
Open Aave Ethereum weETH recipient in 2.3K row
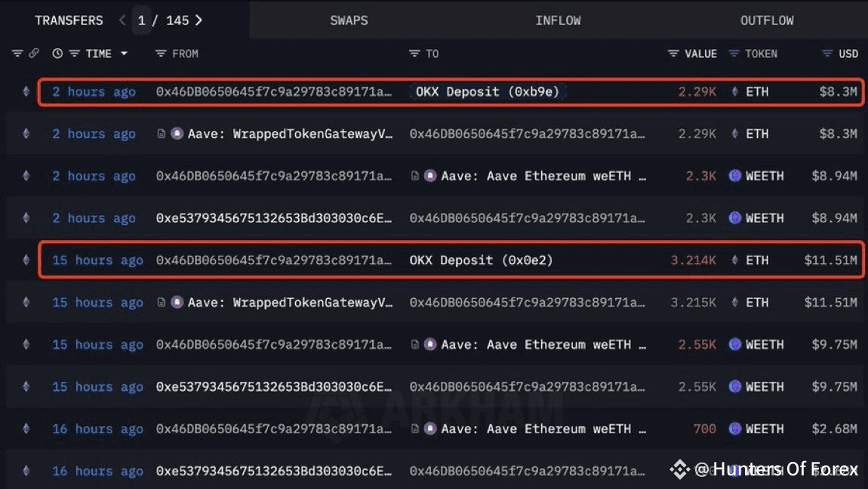[x=543, y=176]
